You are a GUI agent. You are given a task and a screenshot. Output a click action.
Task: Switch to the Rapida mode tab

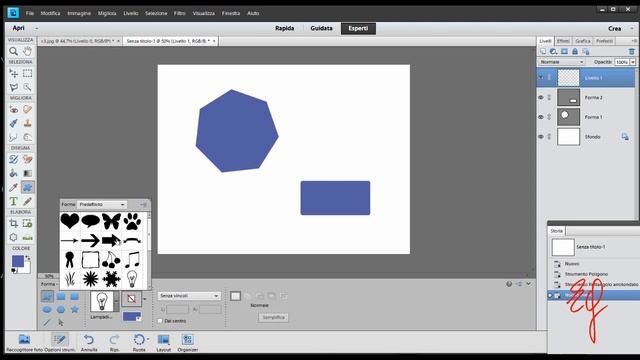pyautogui.click(x=284, y=29)
